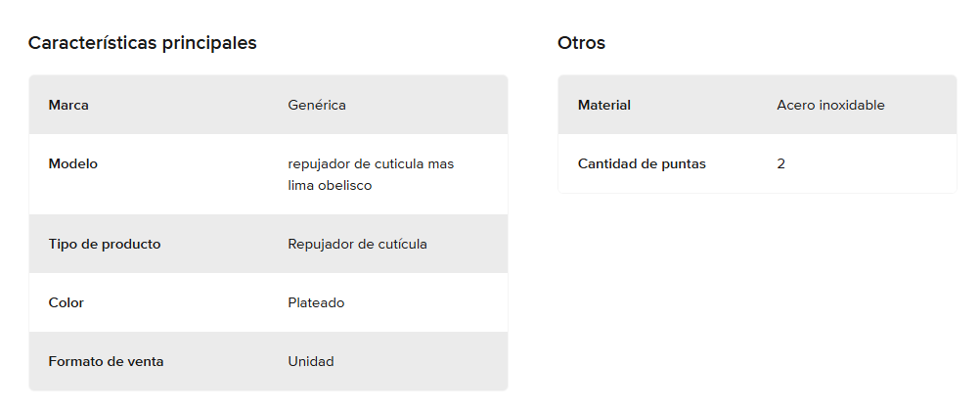
Task: Click the word 'producto' in Tipo row
Action: pyautogui.click(x=132, y=245)
